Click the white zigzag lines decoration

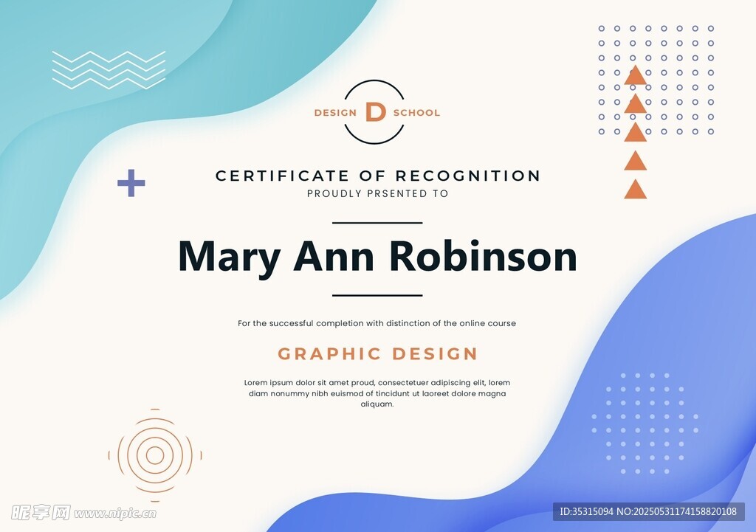(109, 70)
